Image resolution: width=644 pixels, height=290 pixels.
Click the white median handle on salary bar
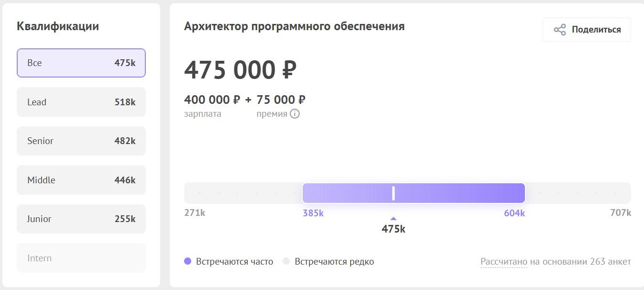(x=393, y=193)
